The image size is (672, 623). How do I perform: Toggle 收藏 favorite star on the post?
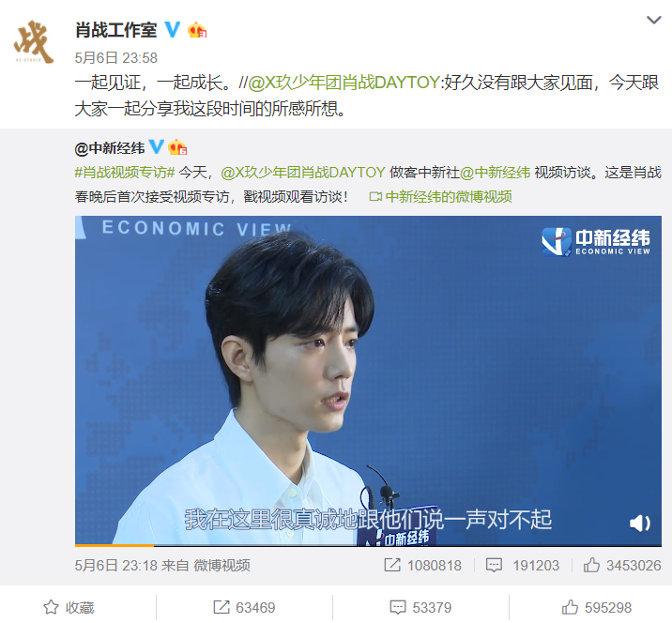click(69, 607)
